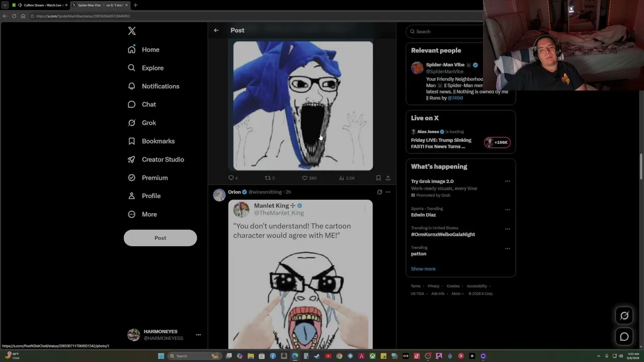
Task: Bookmark the blue-hat wojak post
Action: coord(378,178)
